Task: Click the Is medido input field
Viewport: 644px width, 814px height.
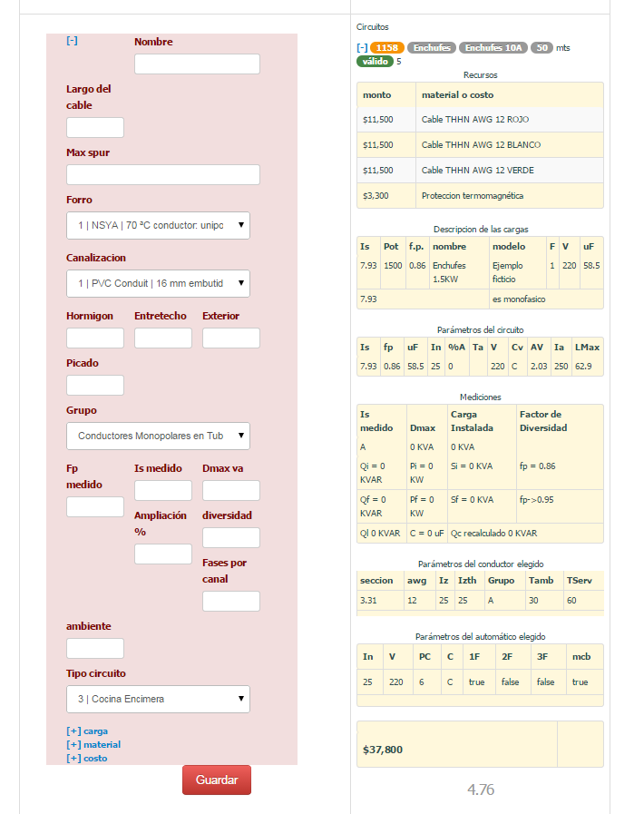Action: [163, 491]
